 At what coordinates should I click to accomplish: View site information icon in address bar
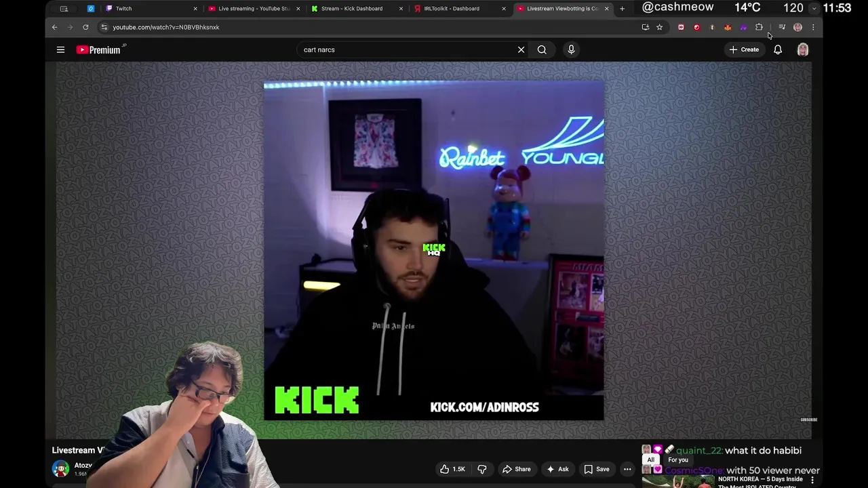pyautogui.click(x=104, y=27)
